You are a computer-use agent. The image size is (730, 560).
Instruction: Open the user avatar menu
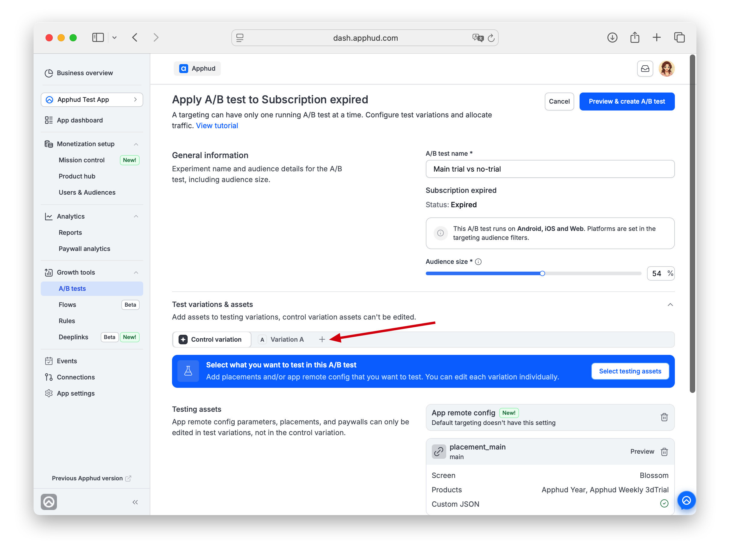[666, 69]
